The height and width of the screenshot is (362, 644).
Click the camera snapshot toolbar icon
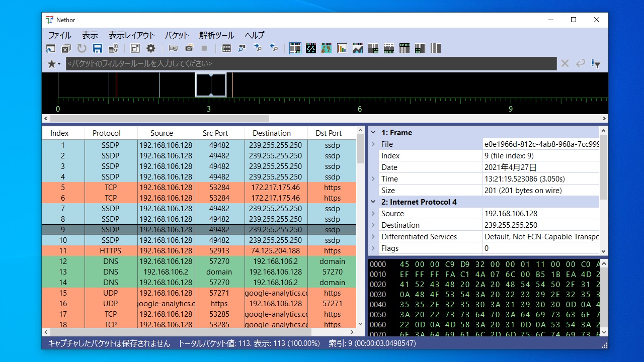(189, 48)
